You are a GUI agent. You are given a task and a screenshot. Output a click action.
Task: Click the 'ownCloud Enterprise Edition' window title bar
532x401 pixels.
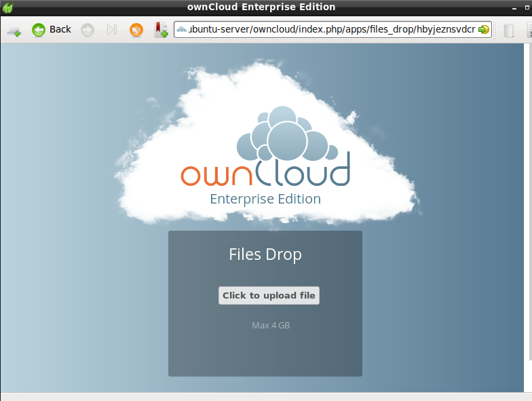[x=261, y=7]
